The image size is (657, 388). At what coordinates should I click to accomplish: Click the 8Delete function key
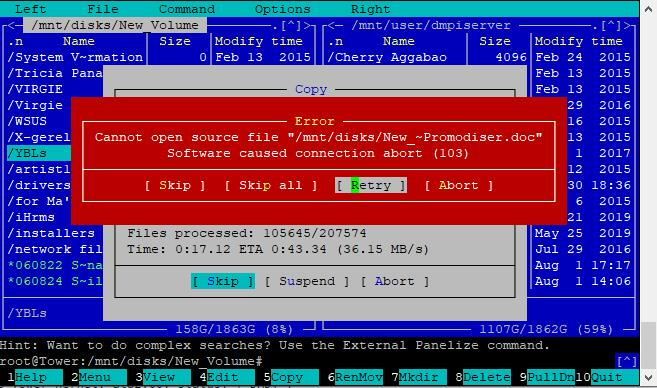point(483,377)
